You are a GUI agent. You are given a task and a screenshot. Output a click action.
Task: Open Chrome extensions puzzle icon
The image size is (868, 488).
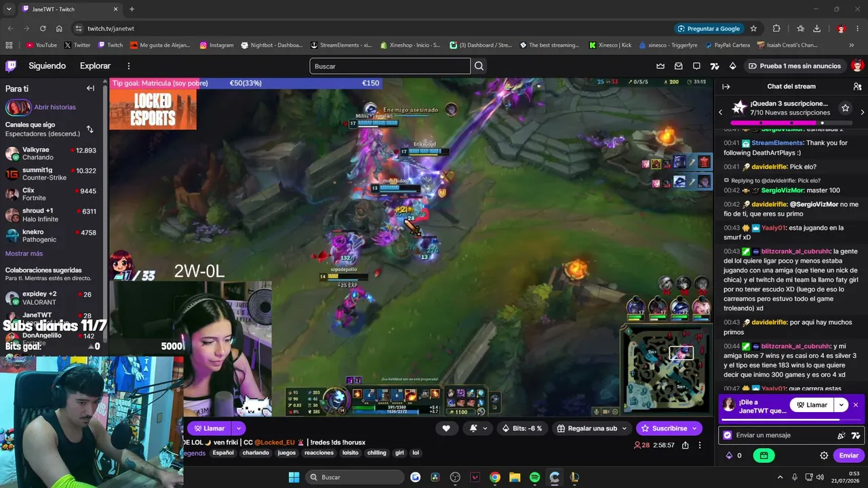pos(776,28)
